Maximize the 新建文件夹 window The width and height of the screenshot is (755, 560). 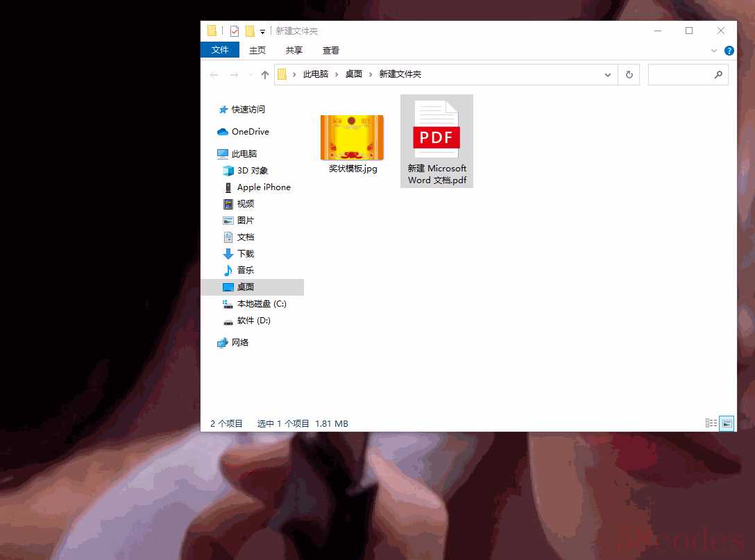[x=689, y=31]
